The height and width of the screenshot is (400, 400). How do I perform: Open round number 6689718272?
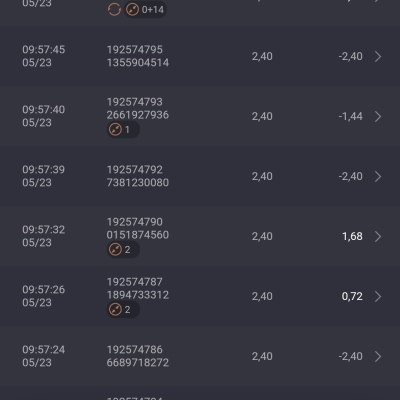click(138, 363)
